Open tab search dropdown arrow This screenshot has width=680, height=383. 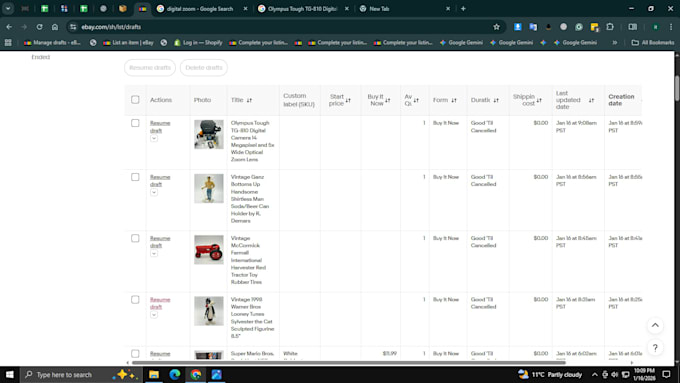click(8, 9)
